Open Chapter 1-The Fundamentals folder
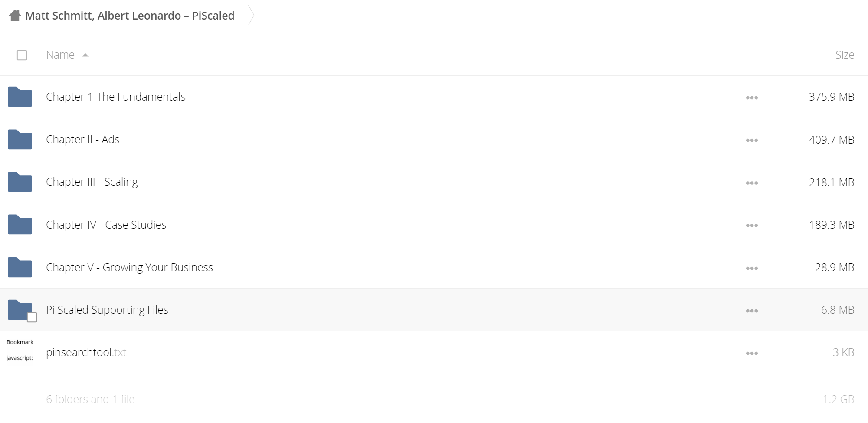 116,97
